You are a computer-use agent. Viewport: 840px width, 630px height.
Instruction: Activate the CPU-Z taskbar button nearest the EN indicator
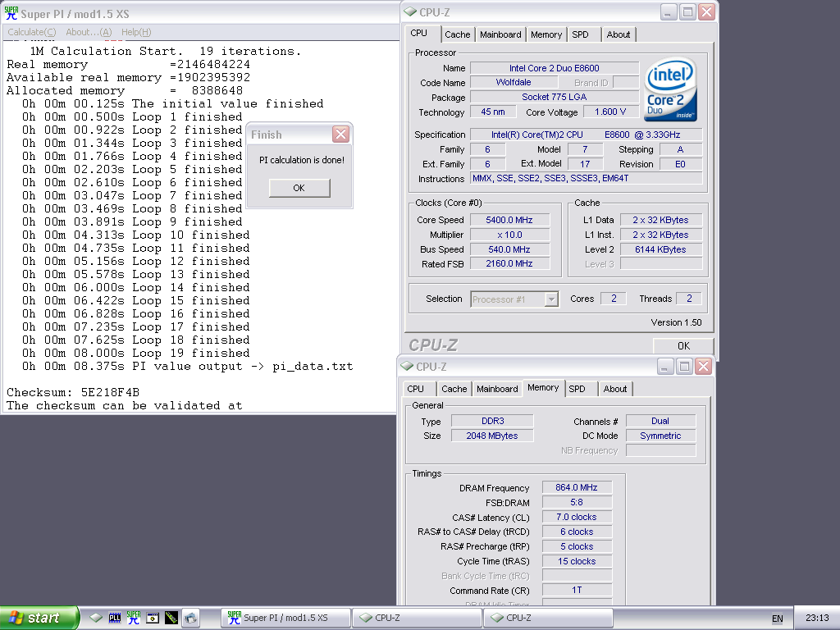548,618
